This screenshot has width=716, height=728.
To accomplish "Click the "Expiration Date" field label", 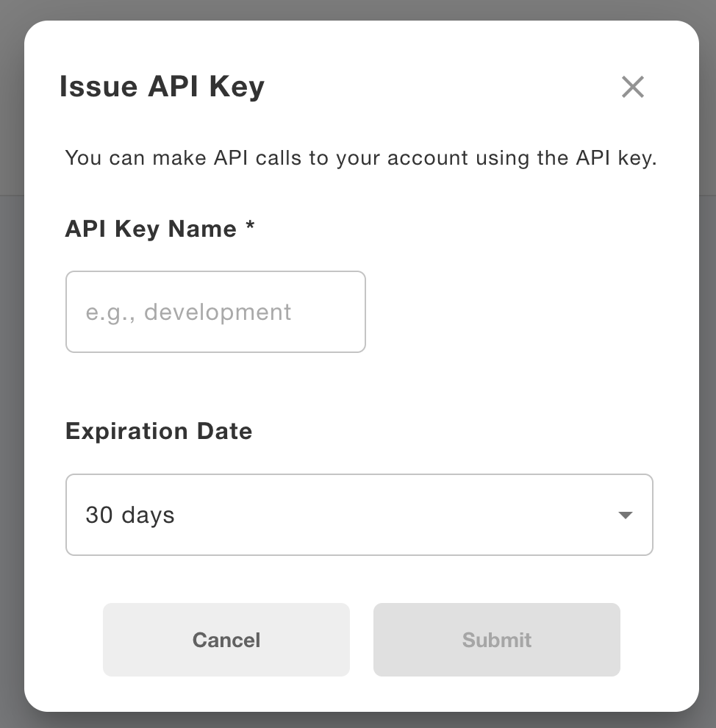I will point(159,431).
